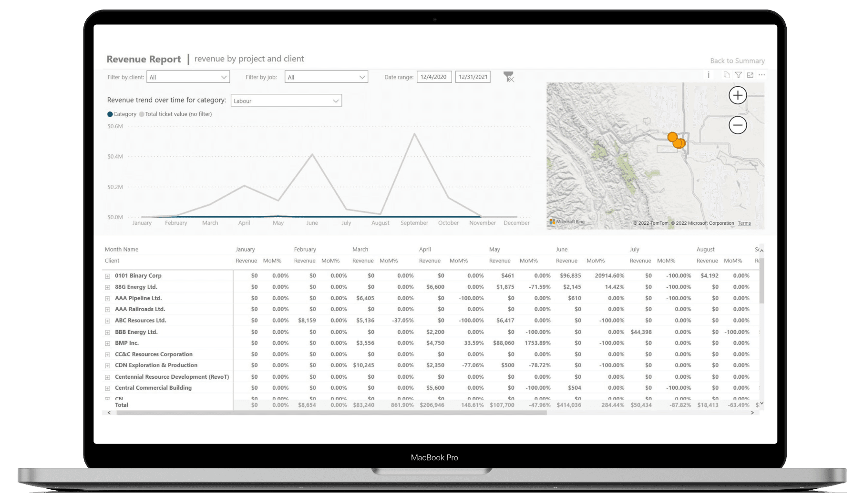Expand the 0101 Binary Corp row

108,276
